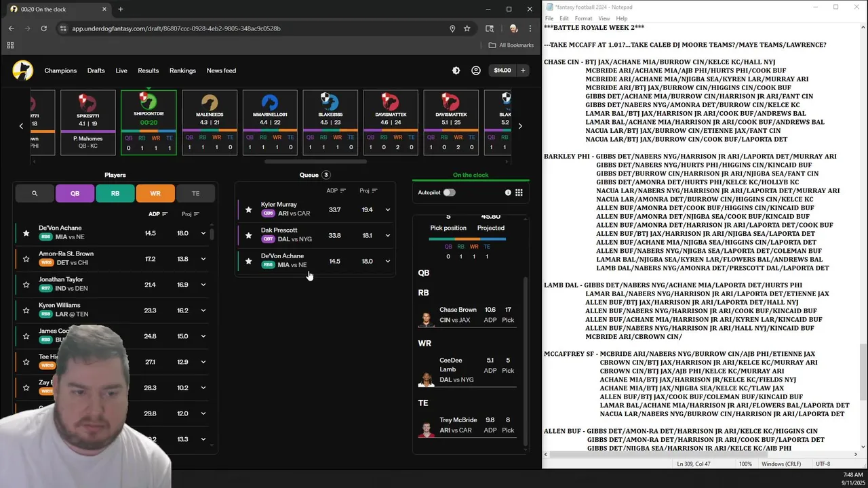Image resolution: width=868 pixels, height=488 pixels.
Task: Filter players by WR position
Action: click(x=155, y=193)
